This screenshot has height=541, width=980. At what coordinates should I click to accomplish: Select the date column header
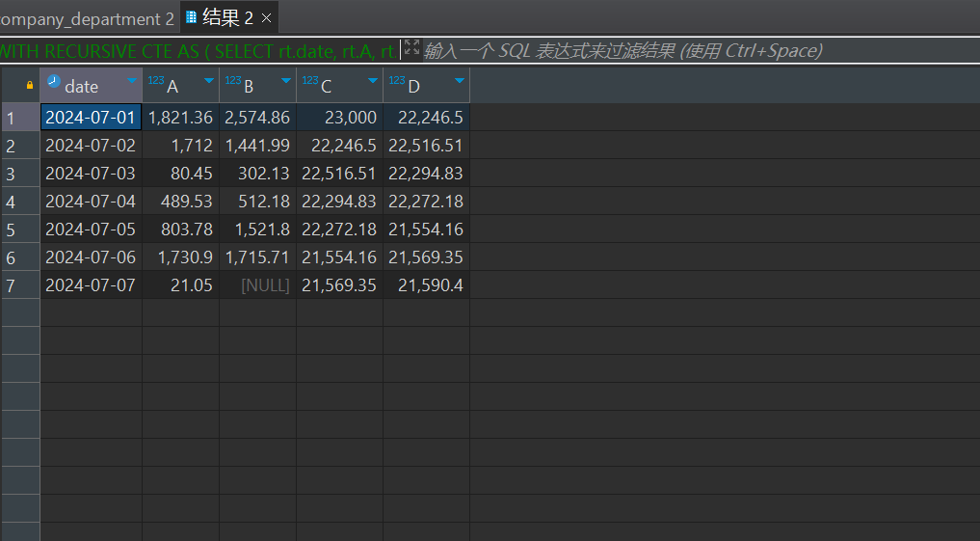(x=92, y=85)
